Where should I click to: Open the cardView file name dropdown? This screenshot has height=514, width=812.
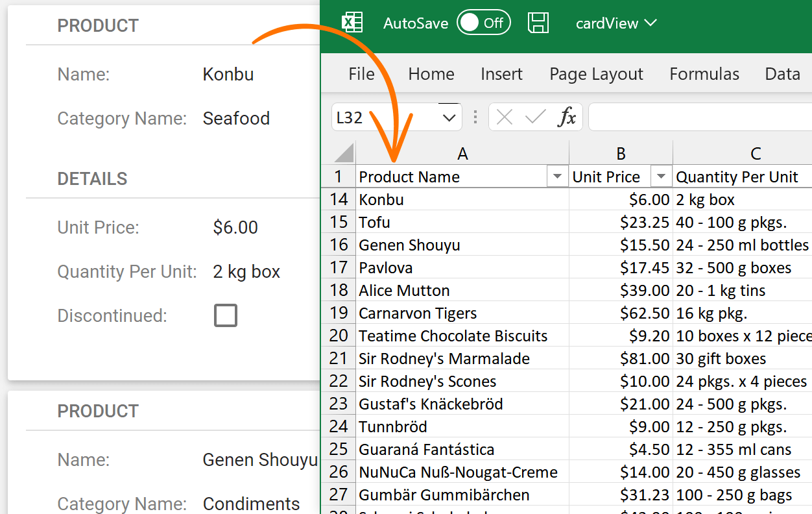[x=616, y=23]
